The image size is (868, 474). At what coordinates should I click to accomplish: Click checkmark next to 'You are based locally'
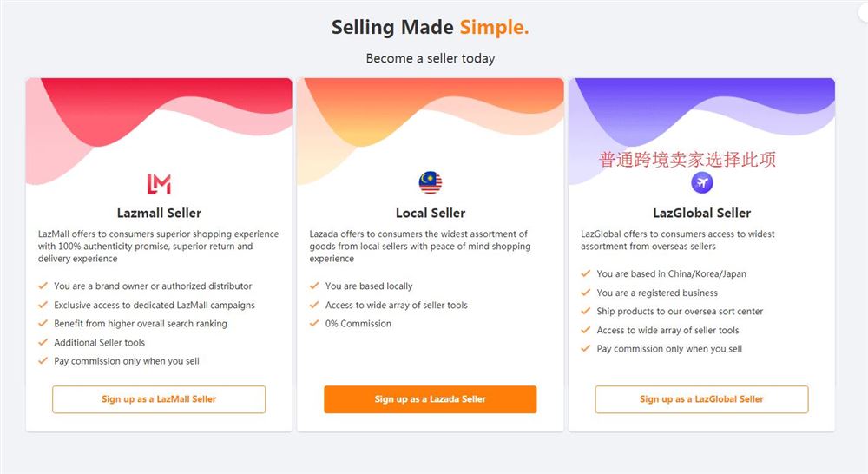[x=314, y=286]
